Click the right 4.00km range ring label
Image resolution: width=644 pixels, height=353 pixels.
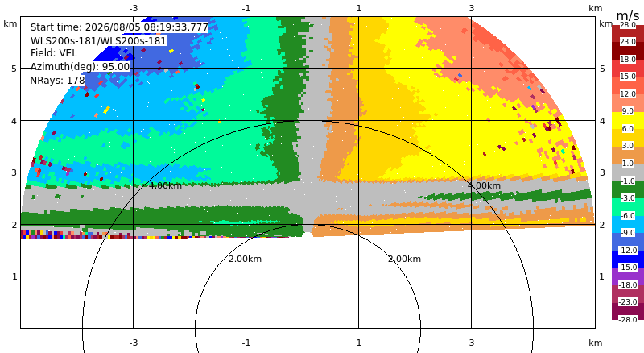click(x=484, y=185)
